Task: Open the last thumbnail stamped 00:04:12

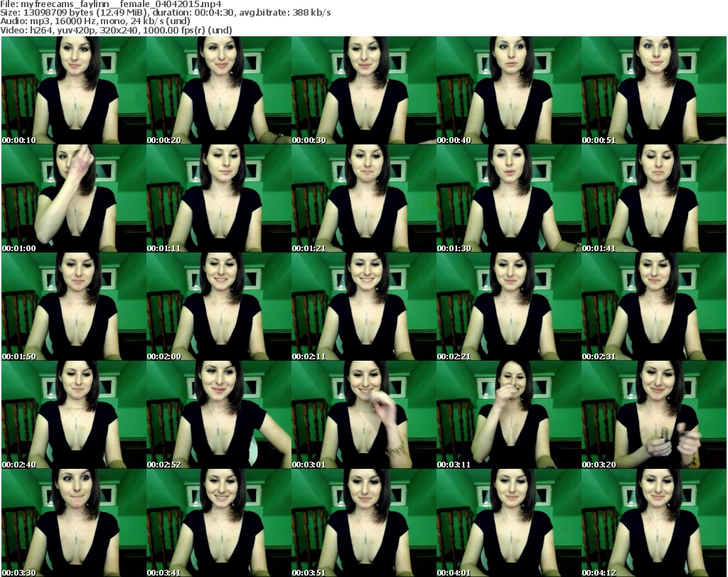Action: [x=653, y=523]
